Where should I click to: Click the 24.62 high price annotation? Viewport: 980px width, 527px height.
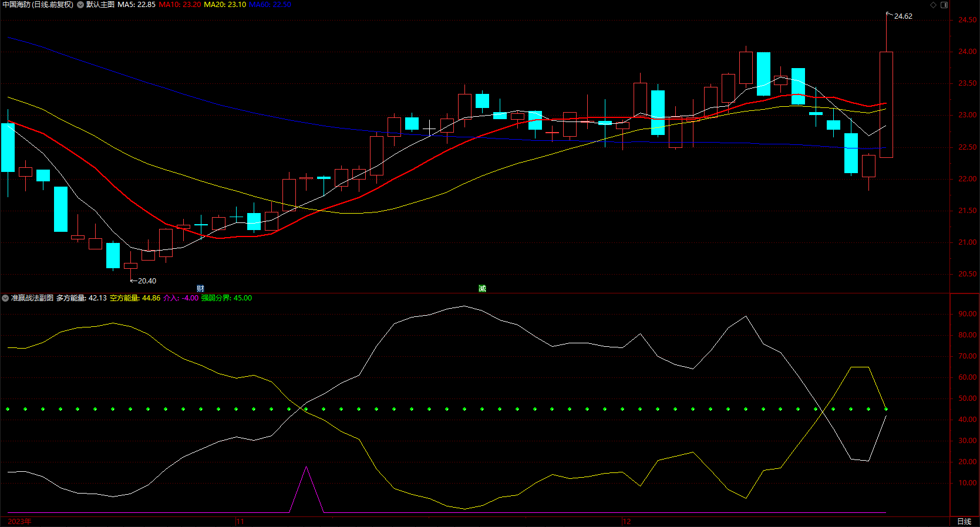point(903,16)
